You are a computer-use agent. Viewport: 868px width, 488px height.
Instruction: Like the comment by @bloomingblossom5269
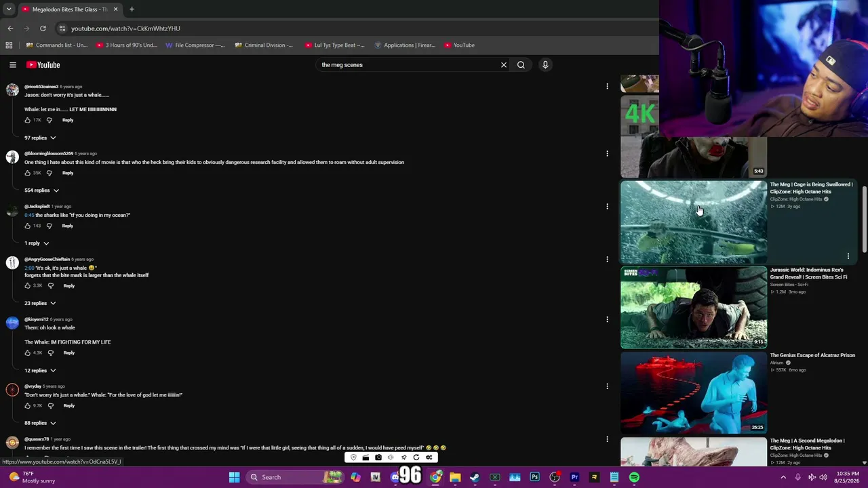pos(28,173)
